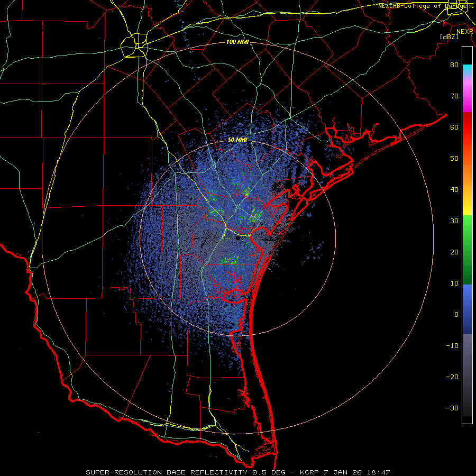Click the 70 value on dBZ scale

(x=454, y=96)
